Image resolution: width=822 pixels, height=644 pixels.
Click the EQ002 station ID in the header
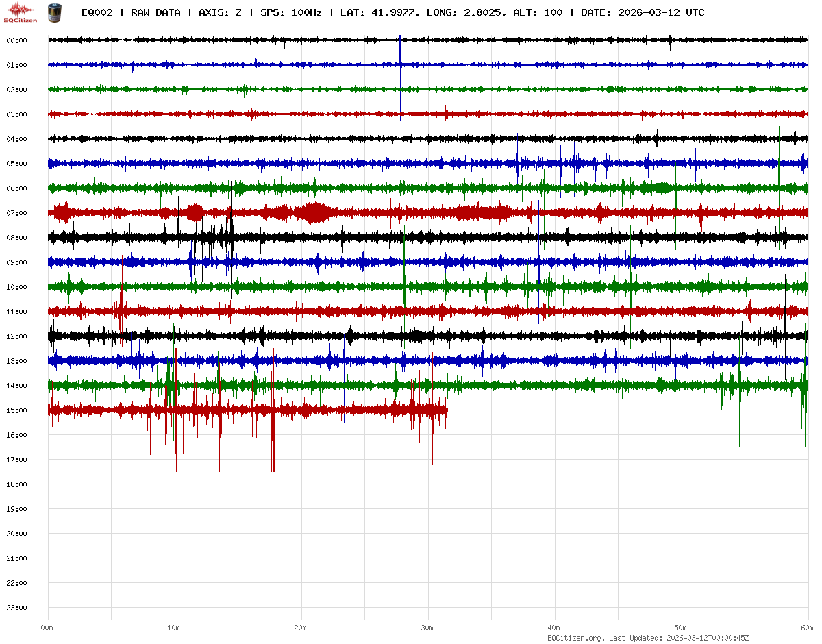point(97,12)
